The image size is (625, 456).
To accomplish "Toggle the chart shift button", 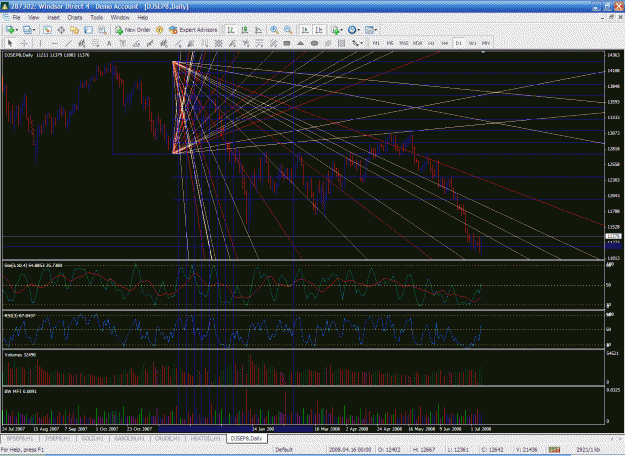I will pyautogui.click(x=319, y=30).
